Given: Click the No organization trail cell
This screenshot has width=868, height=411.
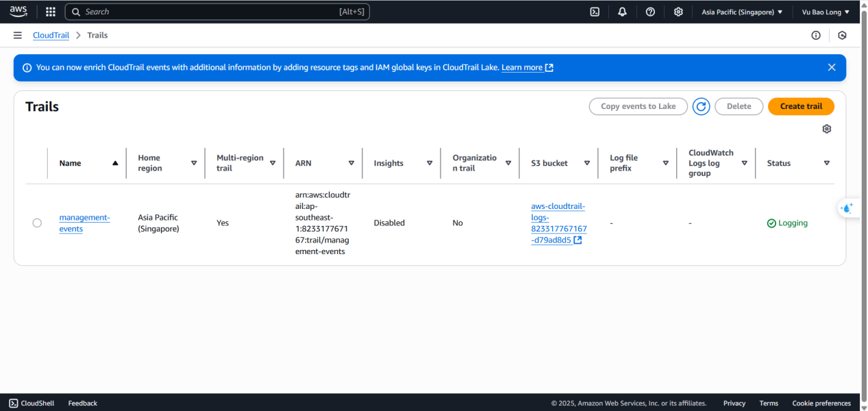Looking at the screenshot, I should tap(458, 223).
